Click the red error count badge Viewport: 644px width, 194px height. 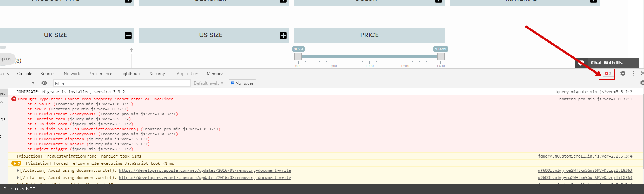tap(608, 74)
